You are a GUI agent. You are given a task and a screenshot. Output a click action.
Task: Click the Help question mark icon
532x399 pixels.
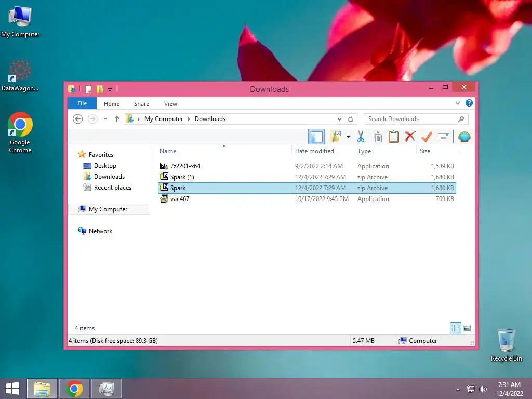(469, 103)
